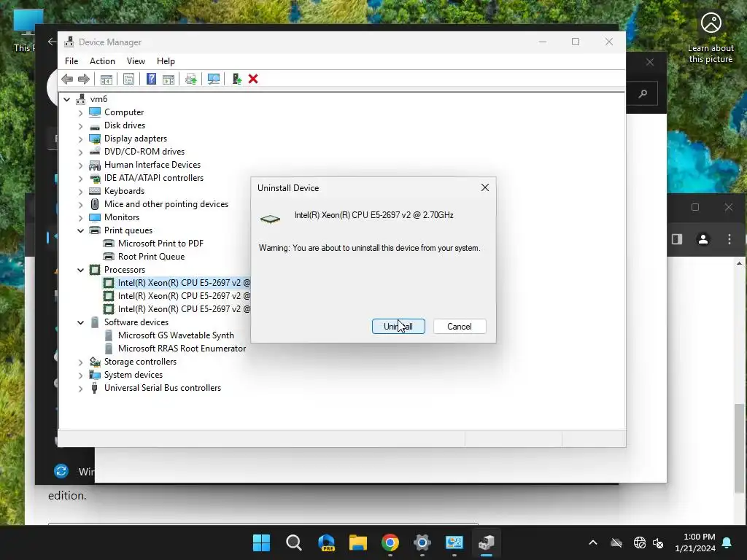Click Show/Hide Action Pane toolbar icon
The width and height of the screenshot is (747, 560).
pos(169,79)
